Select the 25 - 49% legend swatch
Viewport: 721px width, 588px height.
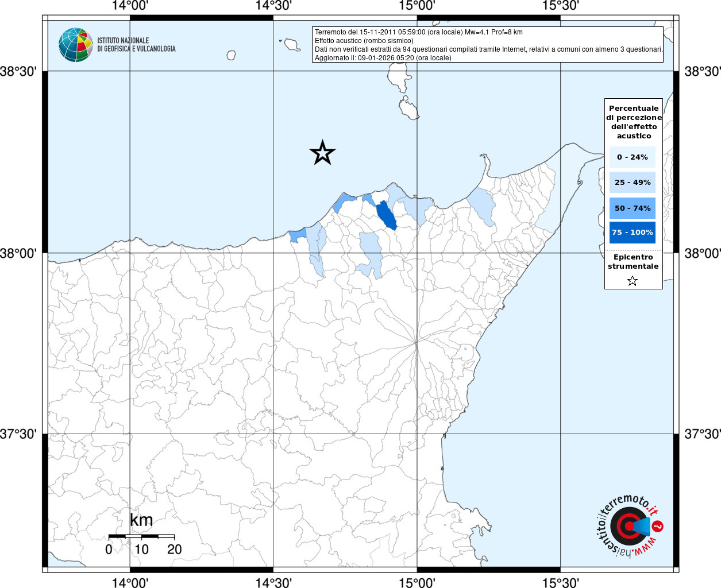coord(632,183)
